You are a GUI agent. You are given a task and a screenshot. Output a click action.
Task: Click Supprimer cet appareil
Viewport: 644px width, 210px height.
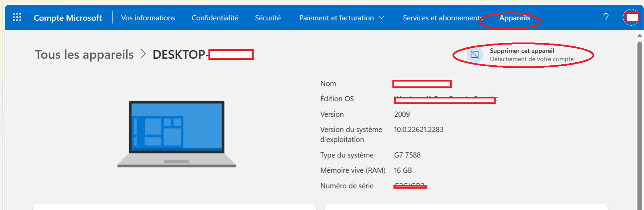[x=522, y=51]
